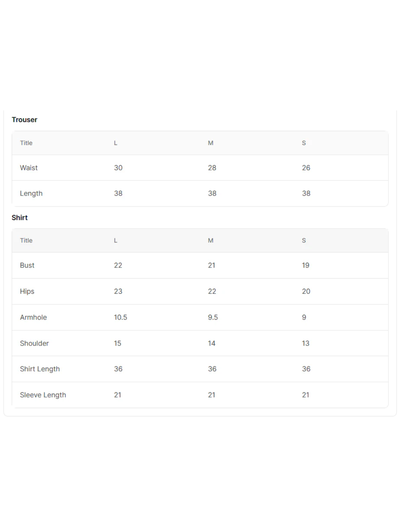Click Shoulder value 14 under M
The height and width of the screenshot is (532, 399).
(x=212, y=343)
